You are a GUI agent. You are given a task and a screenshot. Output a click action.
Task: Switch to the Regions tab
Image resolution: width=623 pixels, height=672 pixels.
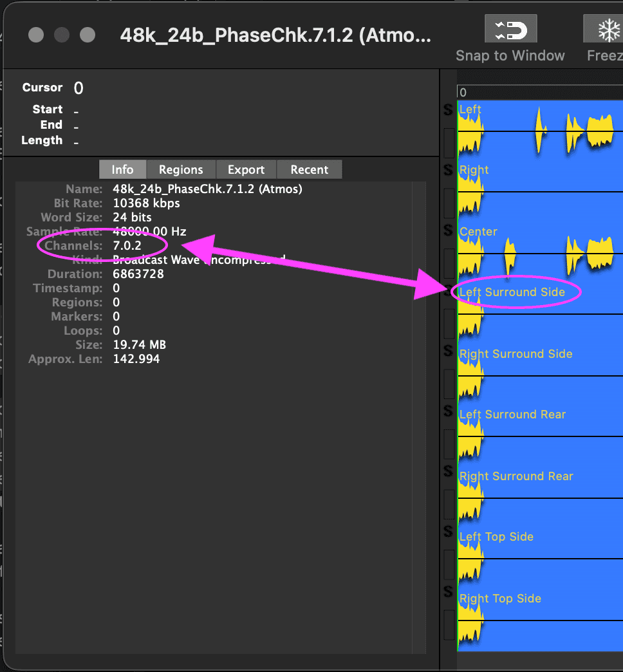pyautogui.click(x=181, y=169)
